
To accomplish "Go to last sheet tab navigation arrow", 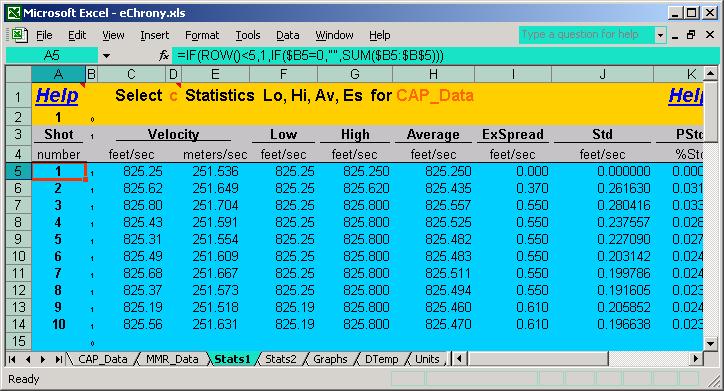I will pyautogui.click(x=58, y=359).
